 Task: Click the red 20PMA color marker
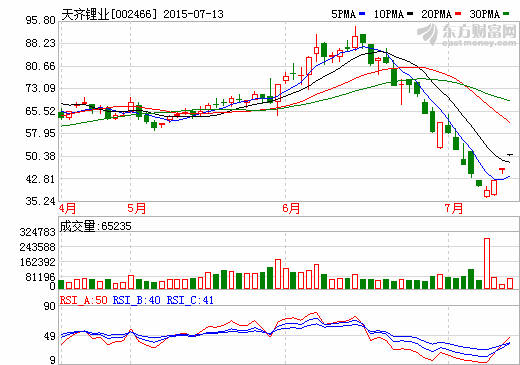click(458, 14)
